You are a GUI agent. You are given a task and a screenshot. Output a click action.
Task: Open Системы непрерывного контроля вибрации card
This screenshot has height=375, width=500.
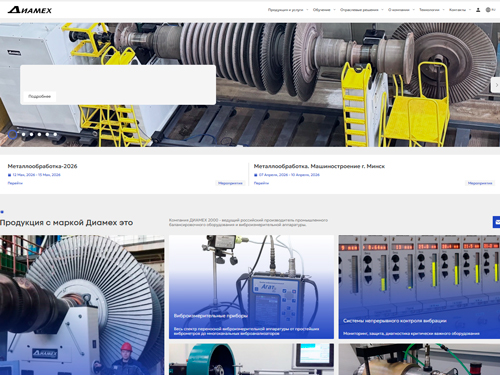tap(419, 287)
